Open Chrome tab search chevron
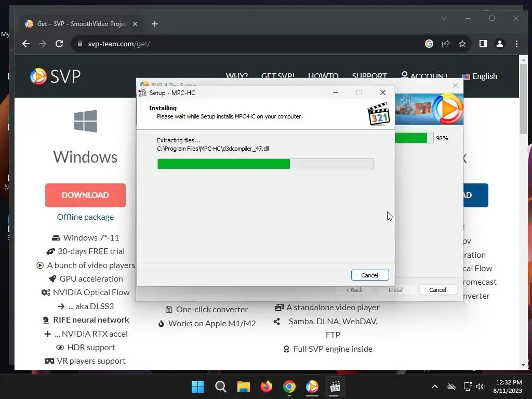532x399 pixels. (444, 18)
